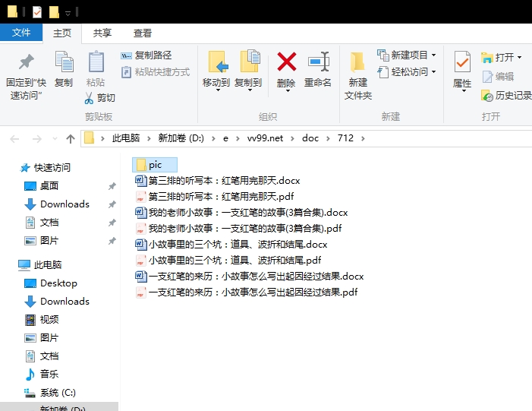Click the Forward navigation arrow
The height and width of the screenshot is (411, 532).
coord(37,138)
